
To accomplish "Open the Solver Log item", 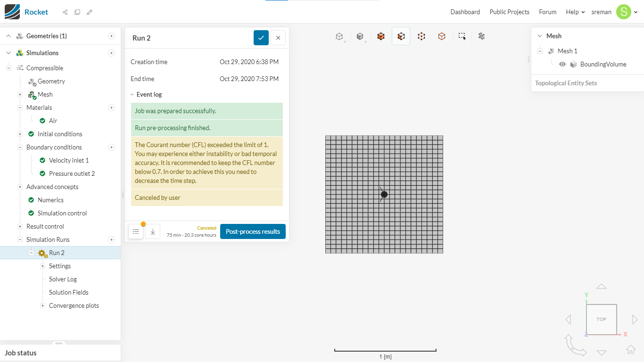I will coord(63,279).
